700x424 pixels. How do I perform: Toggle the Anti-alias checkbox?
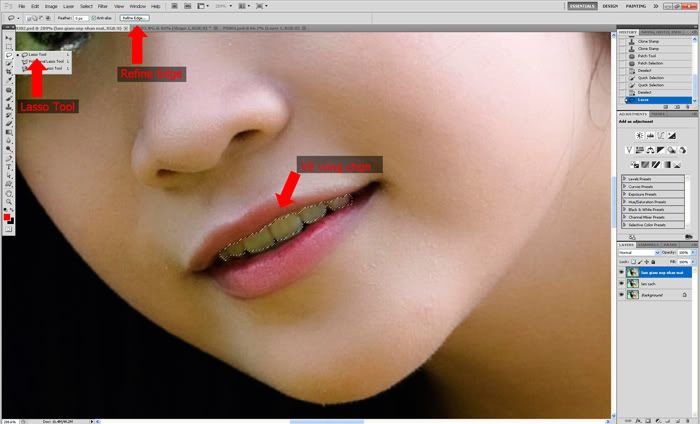click(x=94, y=18)
